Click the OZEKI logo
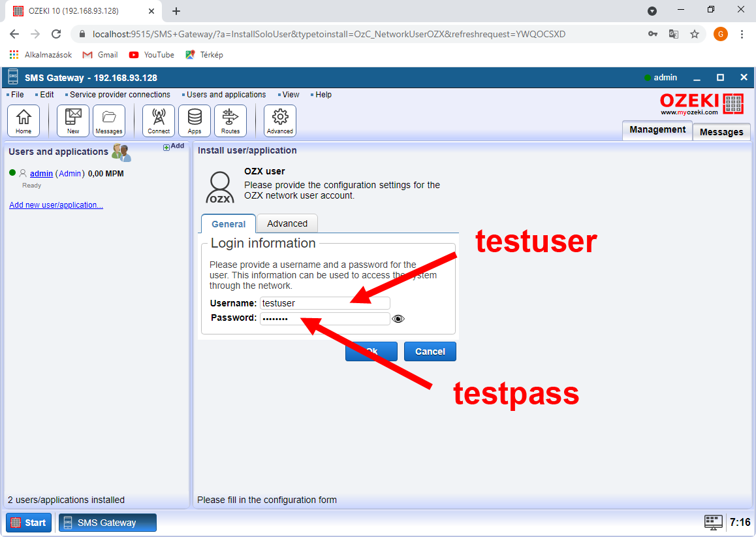The height and width of the screenshot is (537, 756). coord(702,104)
